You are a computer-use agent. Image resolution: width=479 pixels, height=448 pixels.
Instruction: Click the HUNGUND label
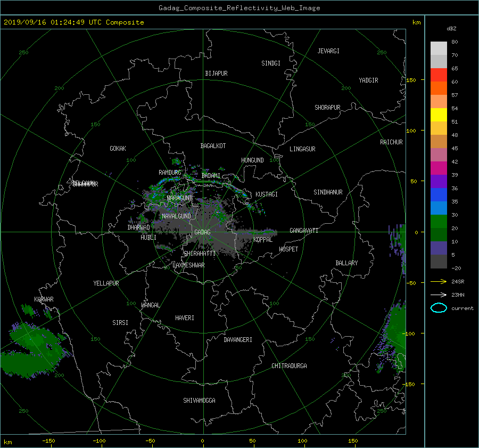click(252, 160)
